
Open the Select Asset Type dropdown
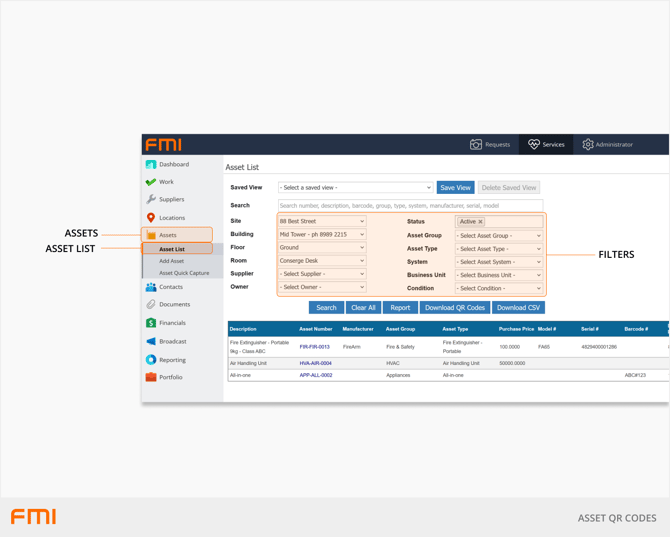point(499,249)
